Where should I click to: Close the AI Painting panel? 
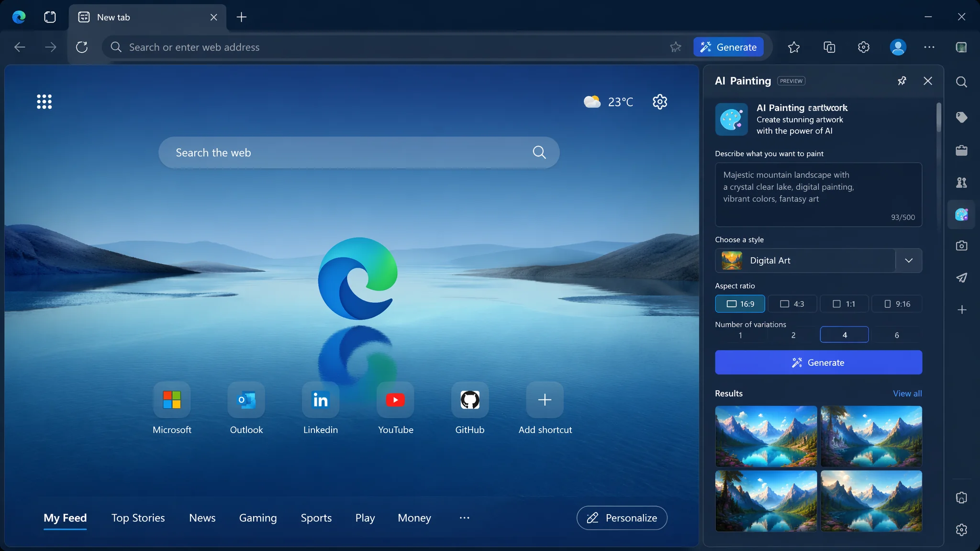click(x=928, y=81)
